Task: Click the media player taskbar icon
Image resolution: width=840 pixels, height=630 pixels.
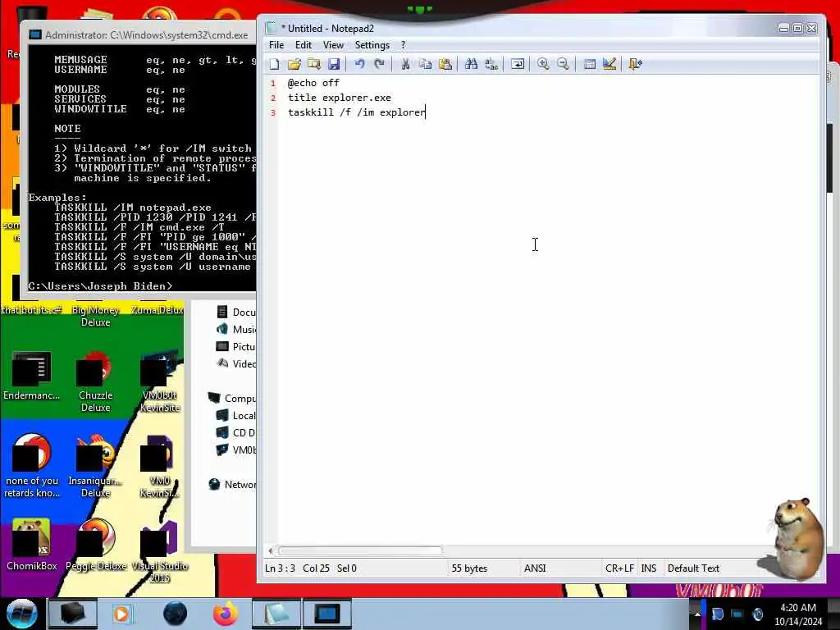Action: pyautogui.click(x=121, y=614)
